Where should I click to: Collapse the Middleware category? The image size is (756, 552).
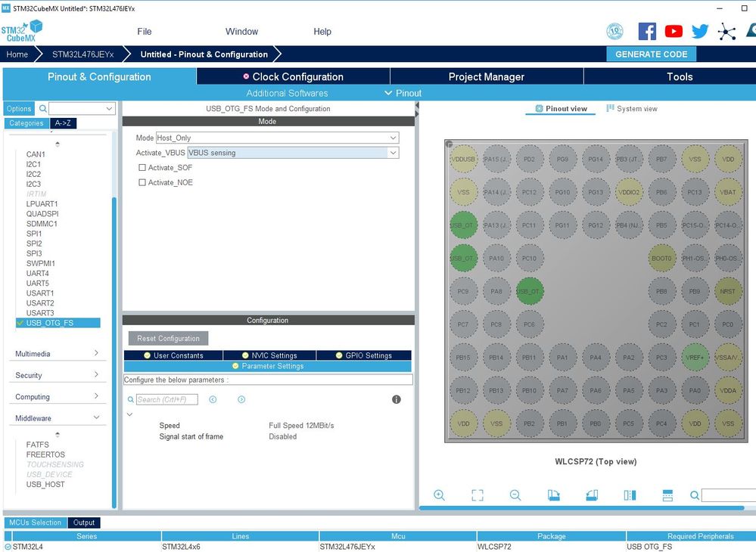click(57, 418)
